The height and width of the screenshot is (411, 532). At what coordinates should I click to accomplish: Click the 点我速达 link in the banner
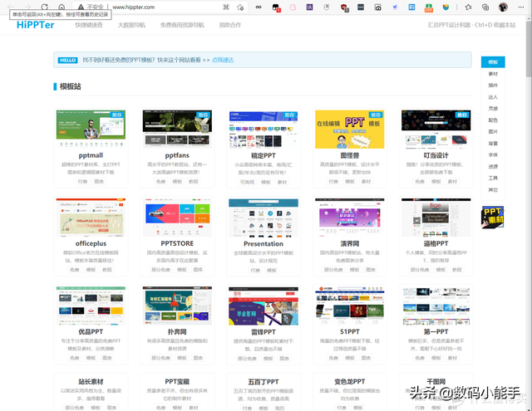(224, 61)
